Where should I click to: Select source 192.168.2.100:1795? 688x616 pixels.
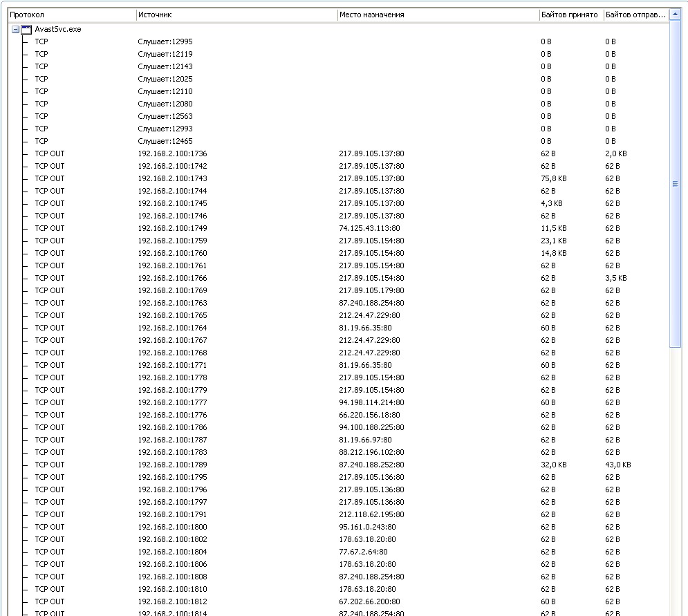[x=172, y=477]
